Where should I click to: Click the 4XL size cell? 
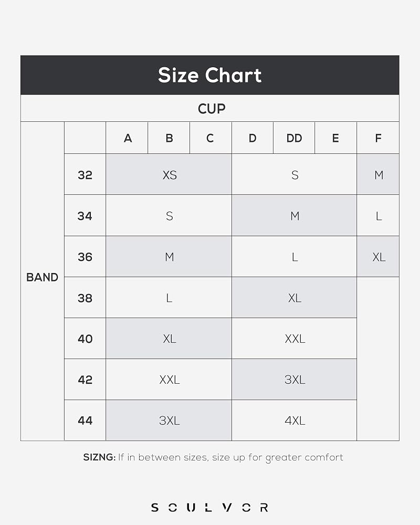point(294,420)
